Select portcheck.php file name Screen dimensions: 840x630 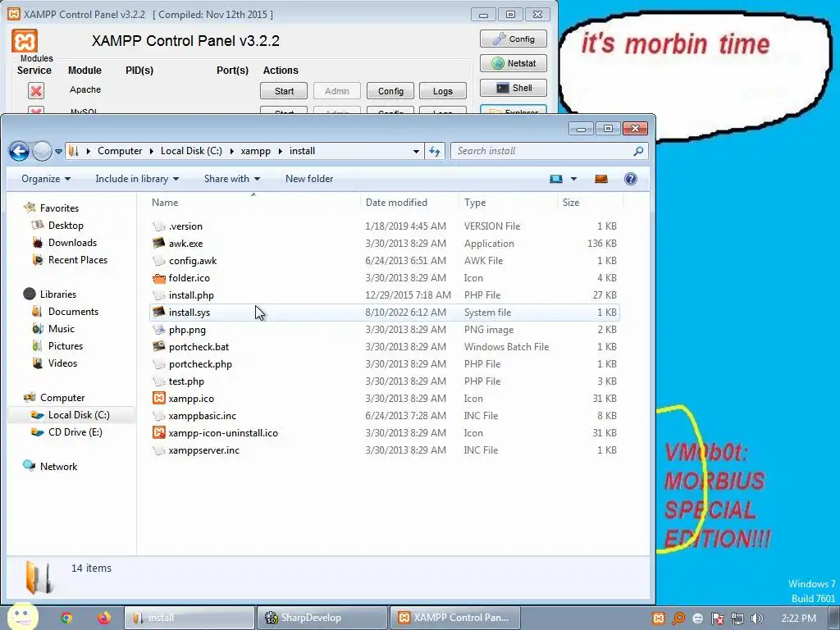point(200,364)
